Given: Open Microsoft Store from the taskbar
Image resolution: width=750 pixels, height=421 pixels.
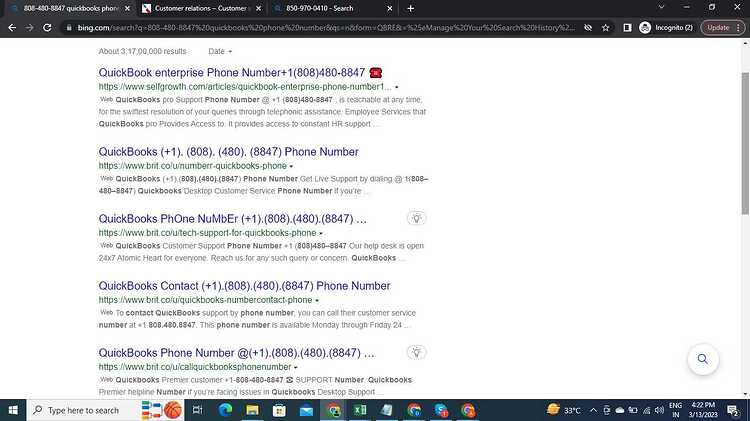Looking at the screenshot, I should (279, 410).
